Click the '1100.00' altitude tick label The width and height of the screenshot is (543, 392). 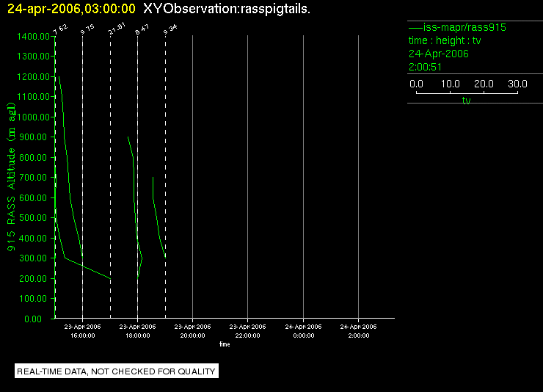(33, 96)
